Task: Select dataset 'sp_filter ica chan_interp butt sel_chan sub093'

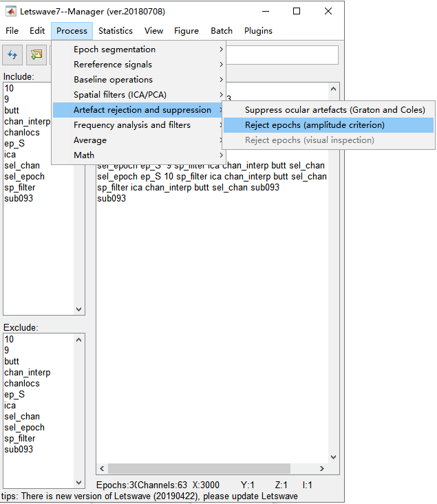Action: (x=189, y=188)
